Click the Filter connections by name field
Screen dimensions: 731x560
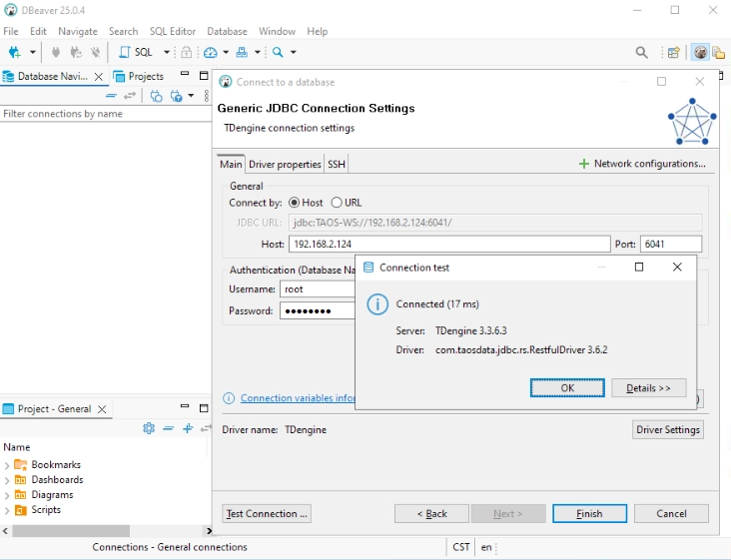click(106, 114)
